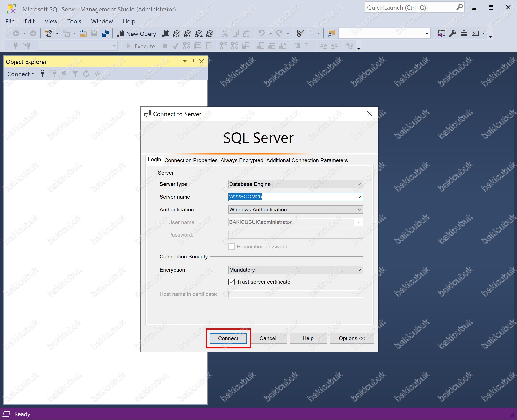This screenshot has width=517, height=420.
Task: Open the Edit menu
Action: (30, 21)
